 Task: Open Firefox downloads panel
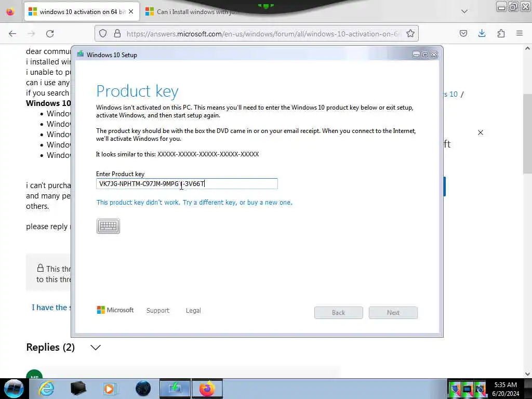tap(482, 33)
